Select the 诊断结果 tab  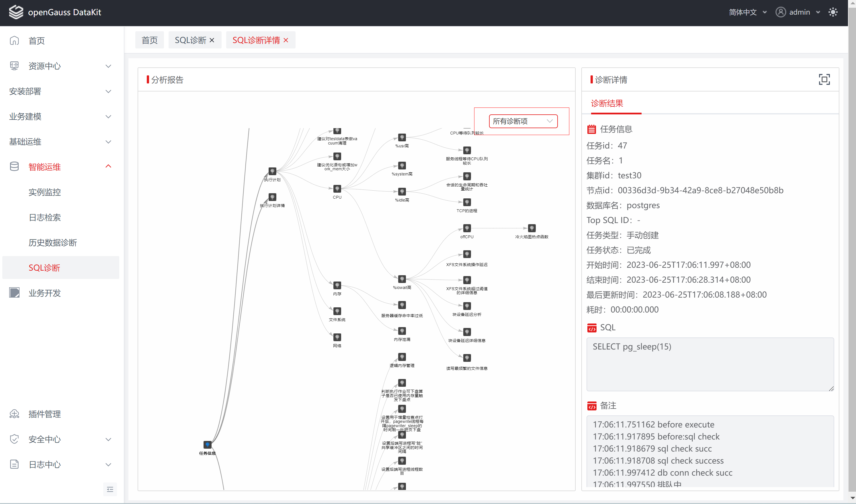[607, 103]
